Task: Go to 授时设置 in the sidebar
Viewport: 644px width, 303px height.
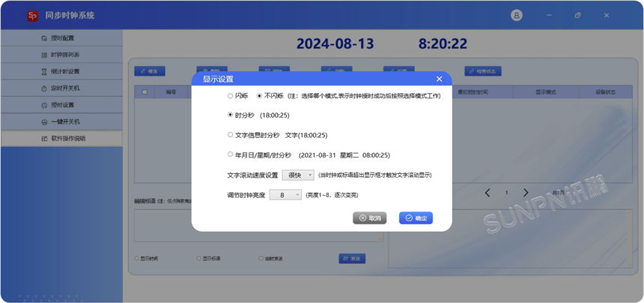Action: click(x=61, y=105)
